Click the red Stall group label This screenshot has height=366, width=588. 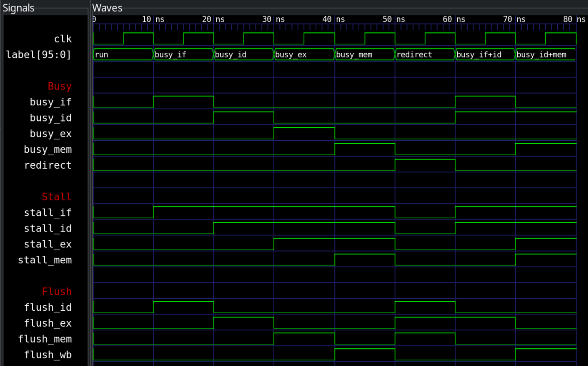pos(57,197)
